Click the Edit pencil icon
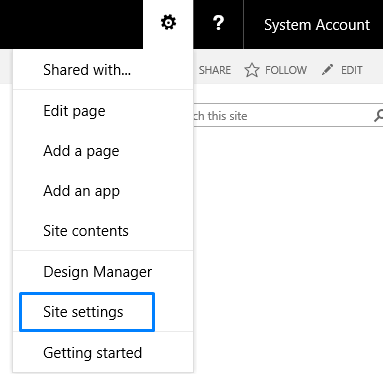 click(327, 70)
